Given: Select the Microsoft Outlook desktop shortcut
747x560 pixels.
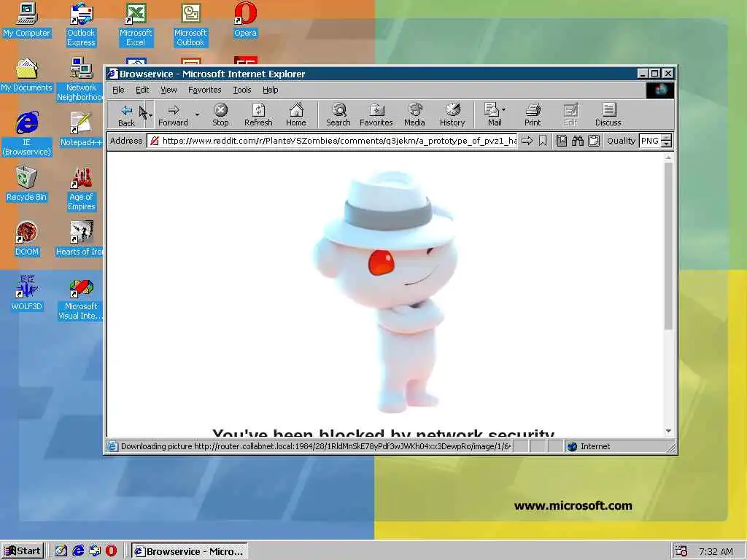Looking at the screenshot, I should coord(190,25).
